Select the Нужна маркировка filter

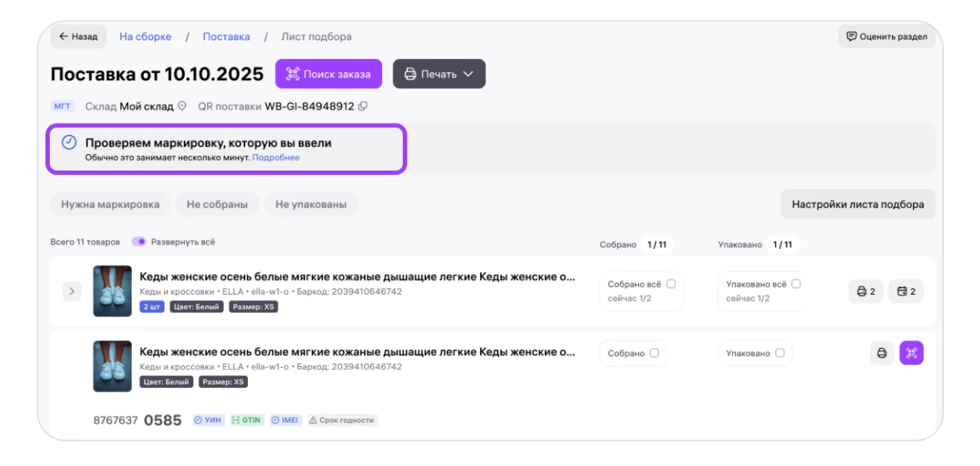click(110, 205)
